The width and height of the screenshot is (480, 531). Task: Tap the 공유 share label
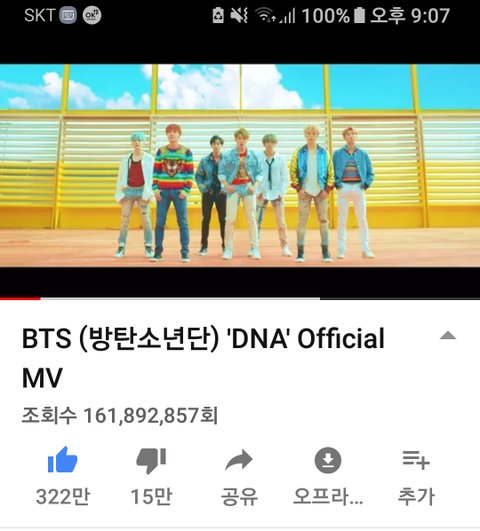[239, 497]
